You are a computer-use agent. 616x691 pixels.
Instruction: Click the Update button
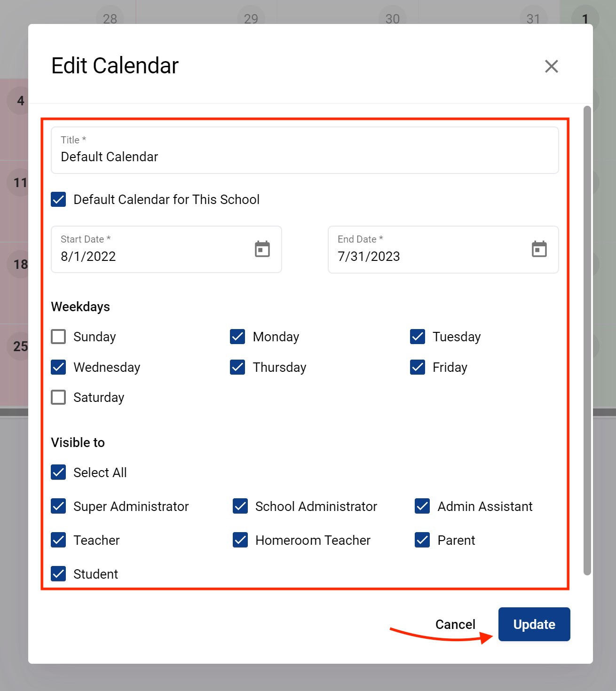(x=534, y=624)
